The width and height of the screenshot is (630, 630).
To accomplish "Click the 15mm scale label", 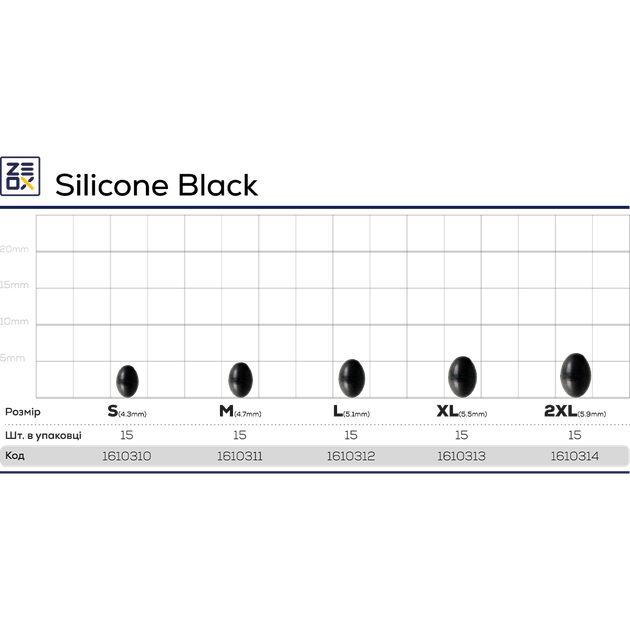I will [14, 285].
